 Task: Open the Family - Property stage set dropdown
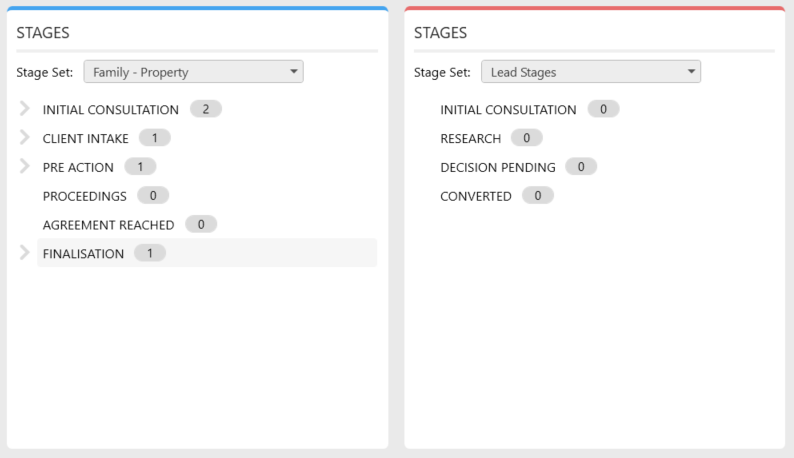pos(193,72)
